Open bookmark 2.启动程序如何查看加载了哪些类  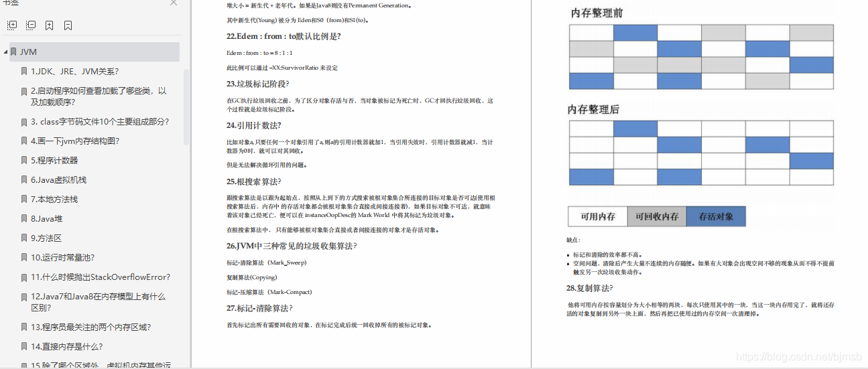99,96
